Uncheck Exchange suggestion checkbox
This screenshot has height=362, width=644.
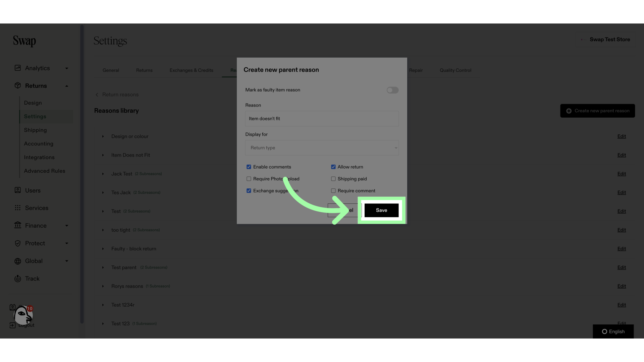[x=249, y=191]
